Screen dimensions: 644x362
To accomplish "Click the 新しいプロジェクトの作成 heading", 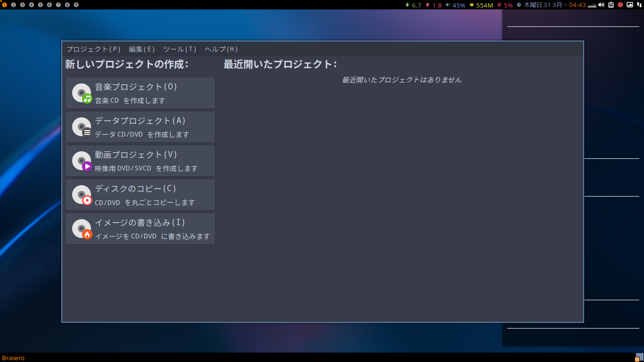I will pos(127,64).
